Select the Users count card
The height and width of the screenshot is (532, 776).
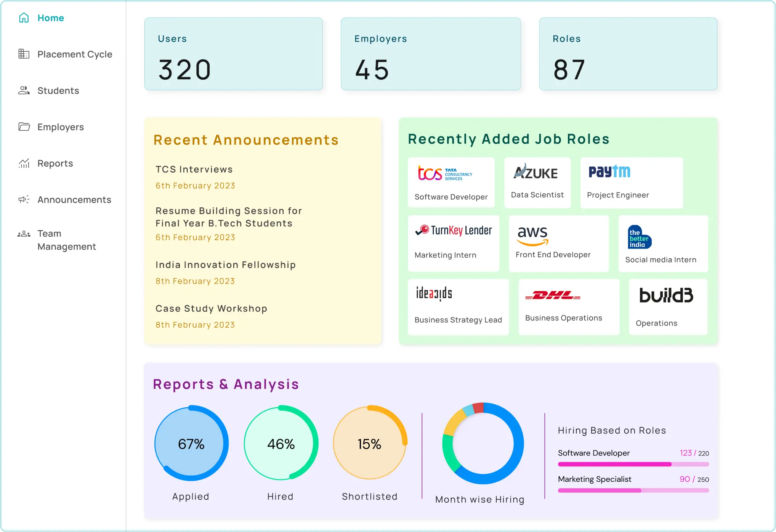233,54
